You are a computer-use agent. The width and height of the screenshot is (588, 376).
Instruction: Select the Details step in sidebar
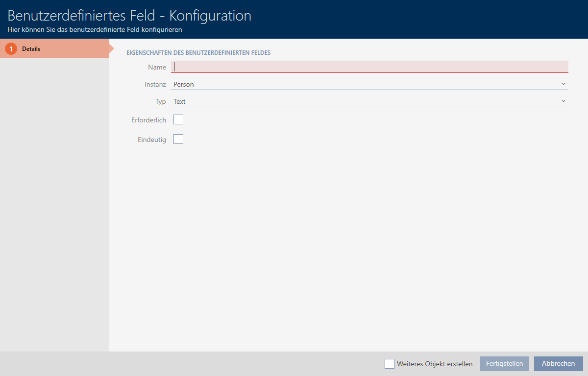coord(54,49)
